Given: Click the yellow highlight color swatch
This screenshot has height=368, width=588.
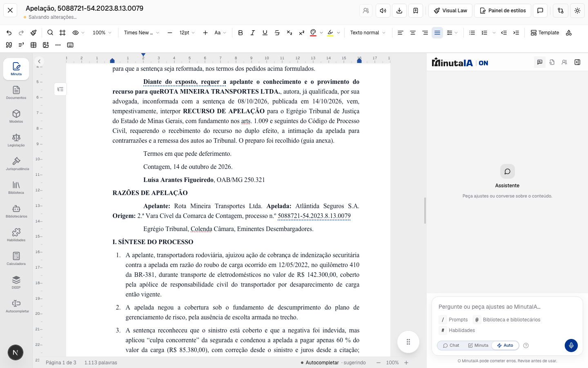Looking at the screenshot, I should tap(330, 33).
